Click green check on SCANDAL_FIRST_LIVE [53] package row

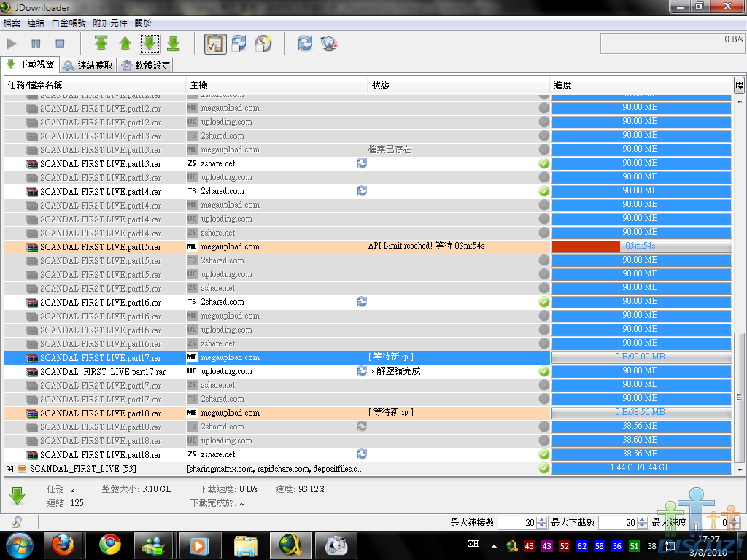543,468
